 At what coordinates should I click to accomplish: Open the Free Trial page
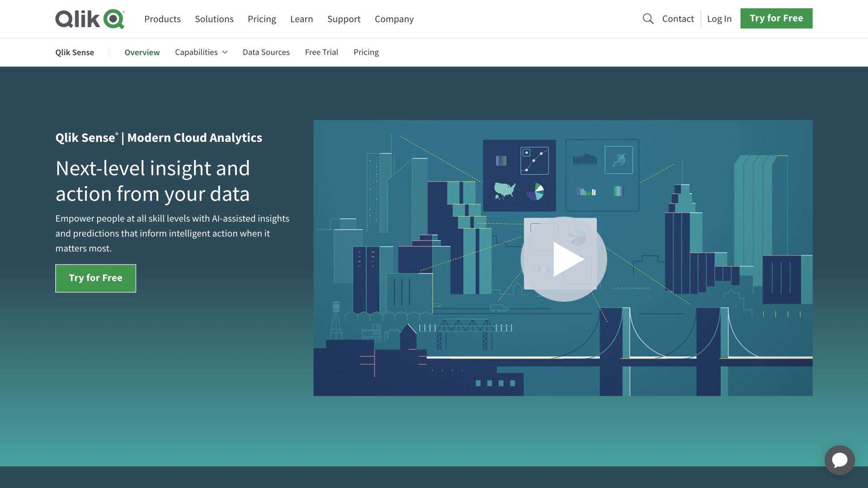pos(321,52)
